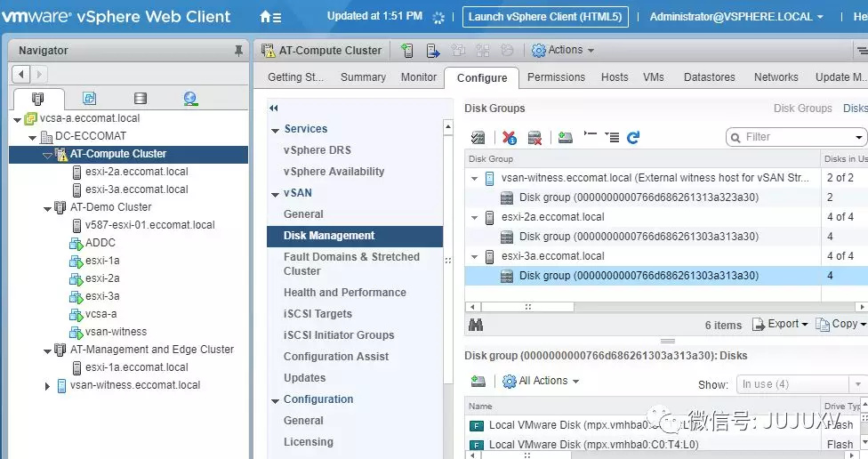
Task: Open the Datastores tab
Action: click(709, 77)
